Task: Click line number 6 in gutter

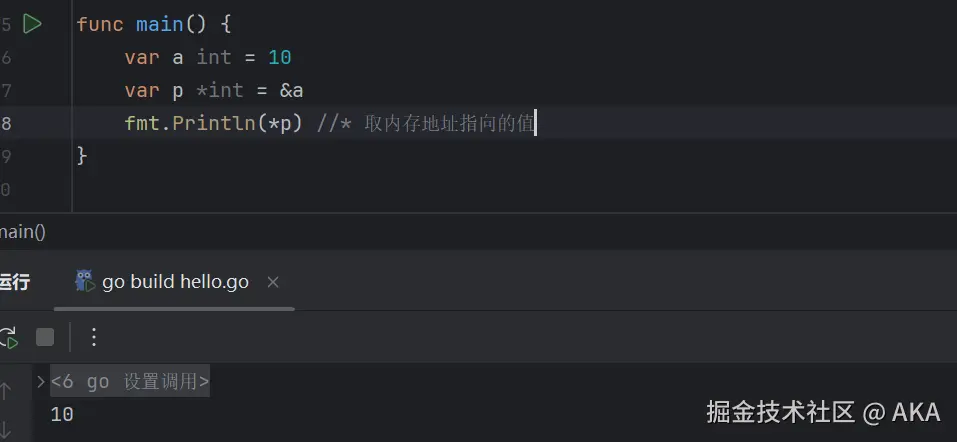Action: coord(7,57)
